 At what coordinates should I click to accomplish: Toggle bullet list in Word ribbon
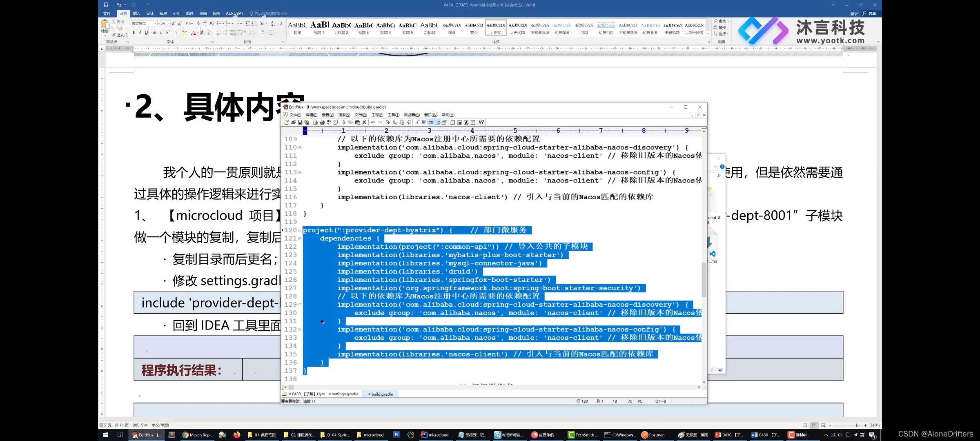218,24
